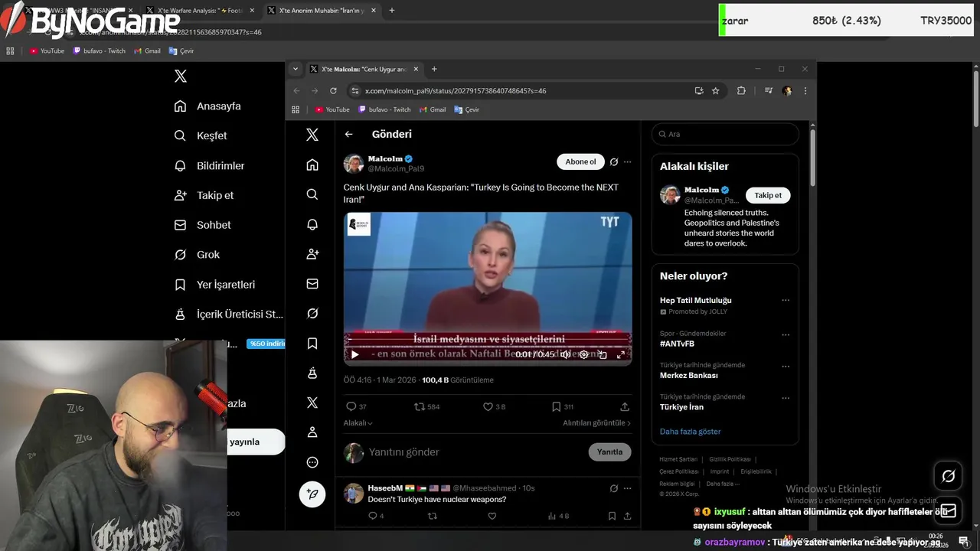Click notifications bell in front window sidebar
The height and width of the screenshot is (551, 980).
click(x=312, y=224)
